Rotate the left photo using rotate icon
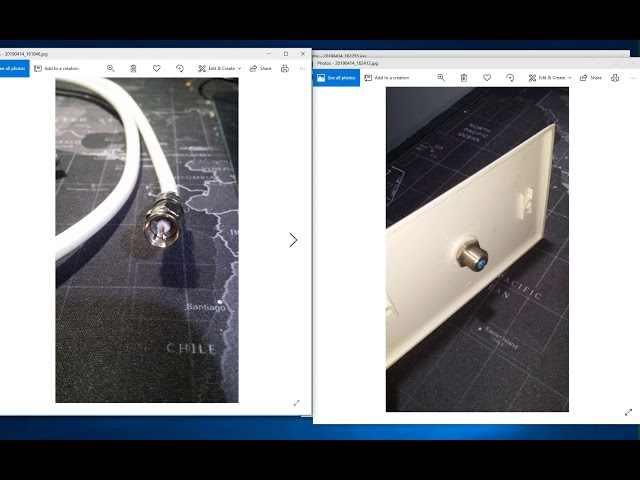Screen dimensions: 640x480 pos(180,69)
